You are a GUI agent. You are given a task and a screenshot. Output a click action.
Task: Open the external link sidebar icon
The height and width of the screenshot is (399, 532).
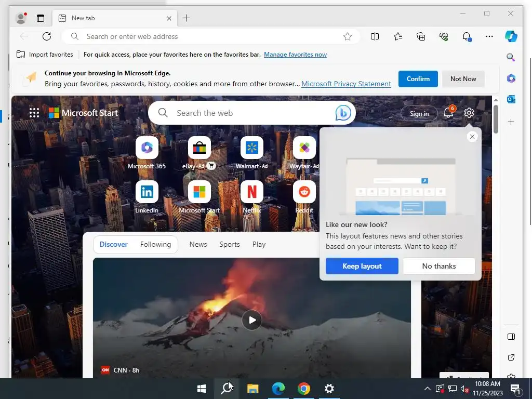point(511,357)
